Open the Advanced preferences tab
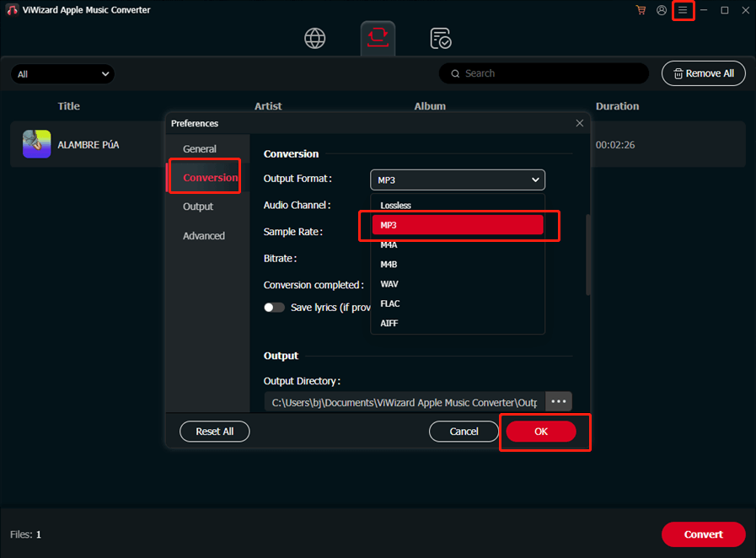 [204, 236]
